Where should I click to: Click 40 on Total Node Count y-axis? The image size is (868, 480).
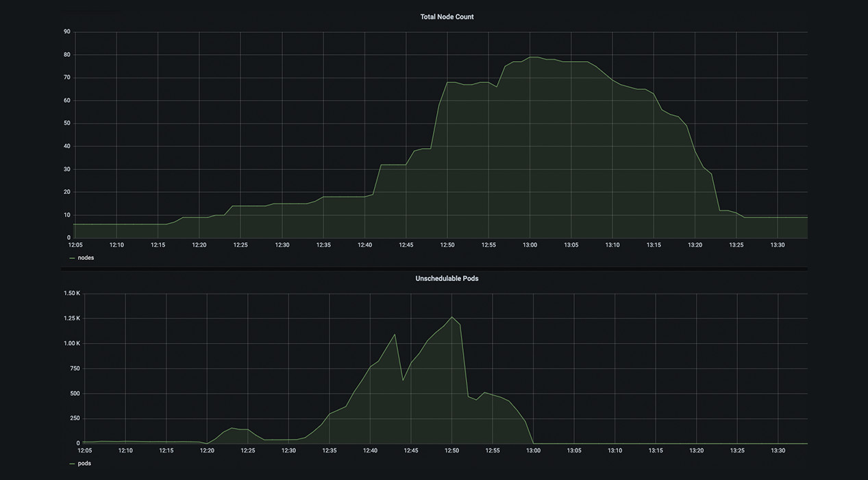66,146
